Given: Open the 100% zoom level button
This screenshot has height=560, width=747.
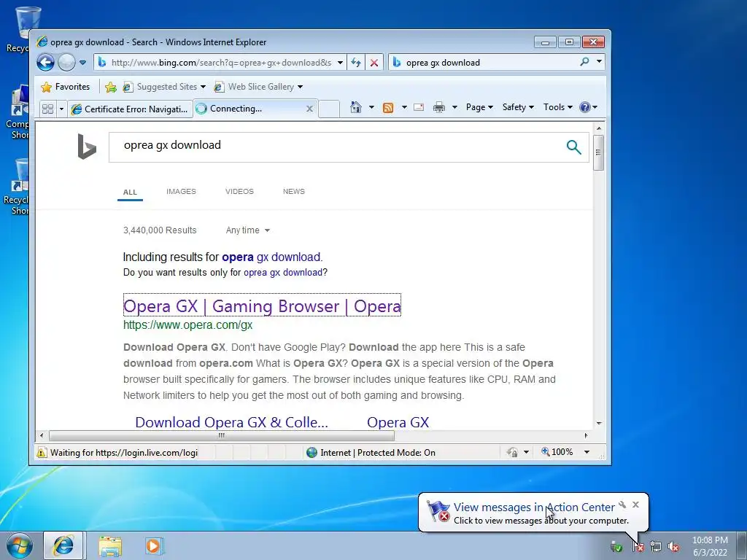Looking at the screenshot, I should (557, 452).
